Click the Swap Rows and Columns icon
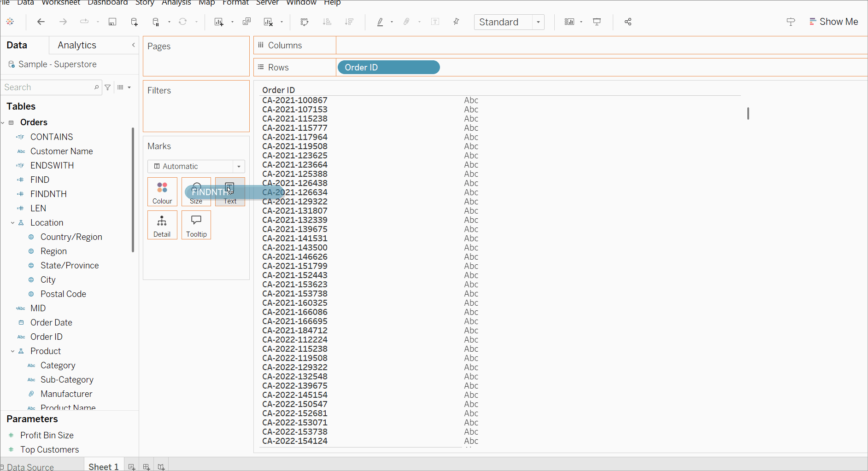 [x=304, y=22]
